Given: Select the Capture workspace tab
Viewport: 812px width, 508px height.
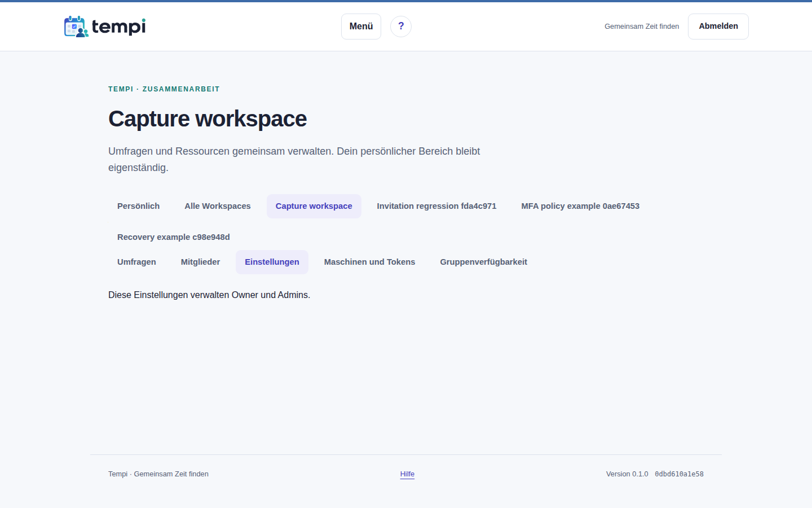Looking at the screenshot, I should click(x=314, y=206).
